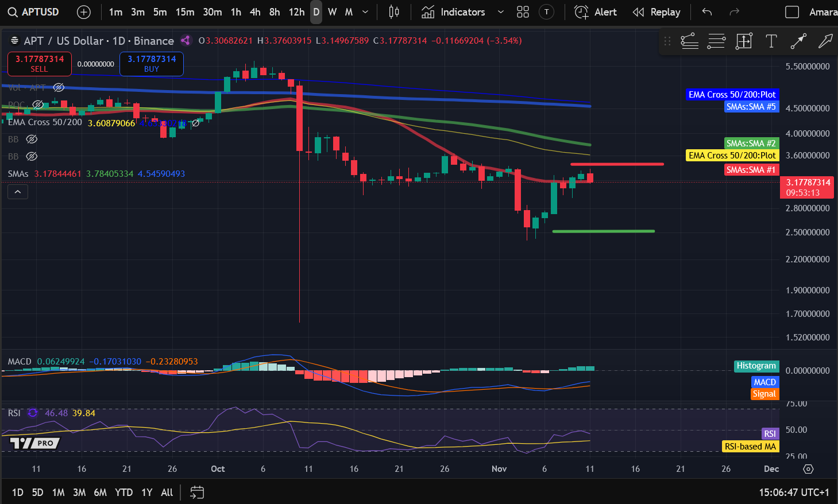Click the red SELL button
This screenshot has width=838, height=504.
(39, 64)
